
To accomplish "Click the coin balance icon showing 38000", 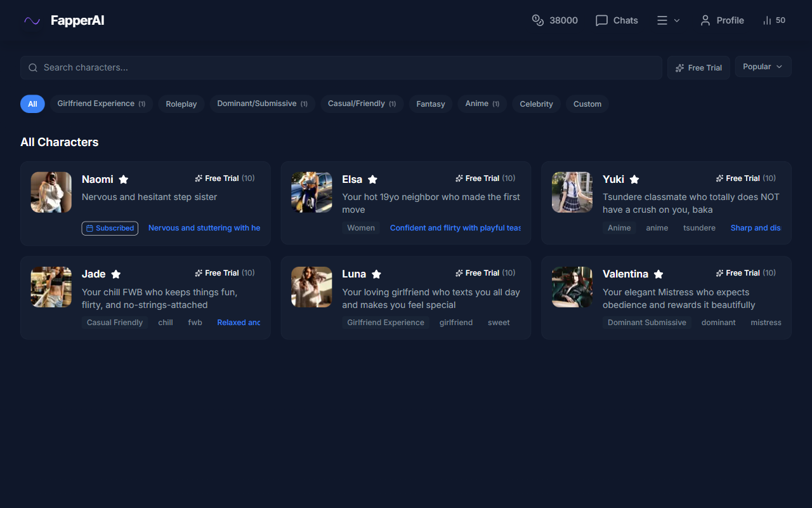I will [x=537, y=20].
